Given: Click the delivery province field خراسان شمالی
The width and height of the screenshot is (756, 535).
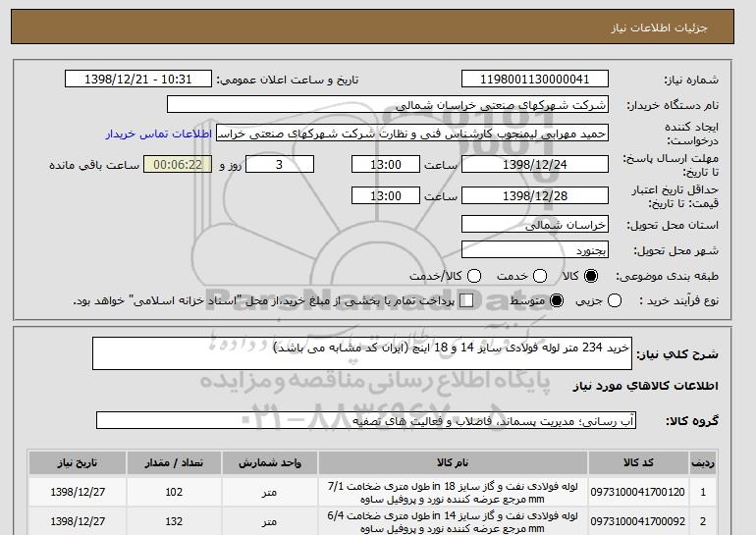Looking at the screenshot, I should 535,225.
